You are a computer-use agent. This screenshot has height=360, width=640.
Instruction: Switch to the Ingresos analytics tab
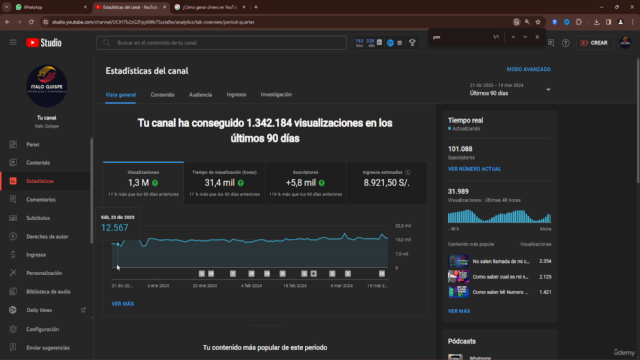pos(236,95)
